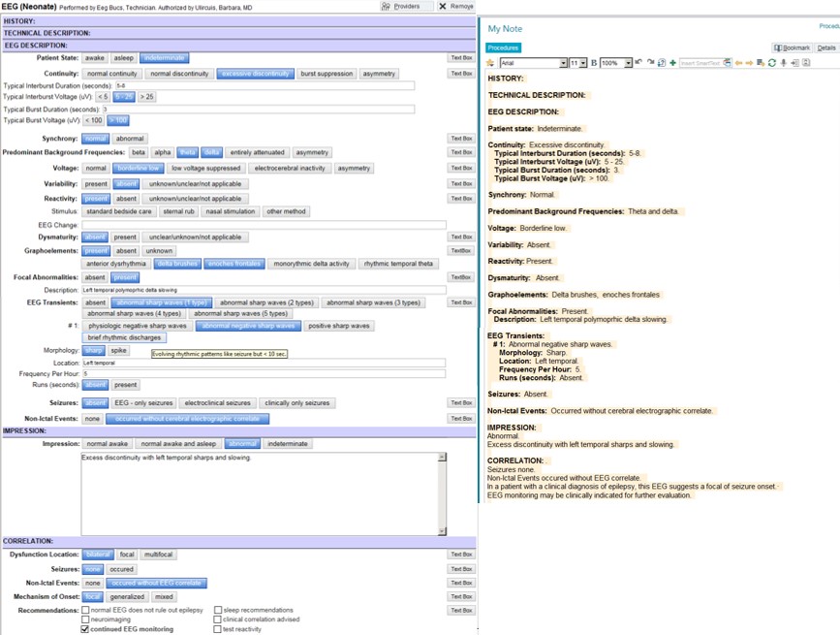Click the favorites star icon in note toolbar
840x635 pixels.
pos(491,63)
